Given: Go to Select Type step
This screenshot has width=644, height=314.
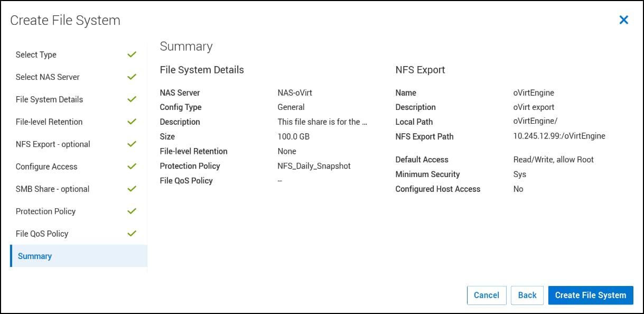Looking at the screenshot, I should coord(36,54).
